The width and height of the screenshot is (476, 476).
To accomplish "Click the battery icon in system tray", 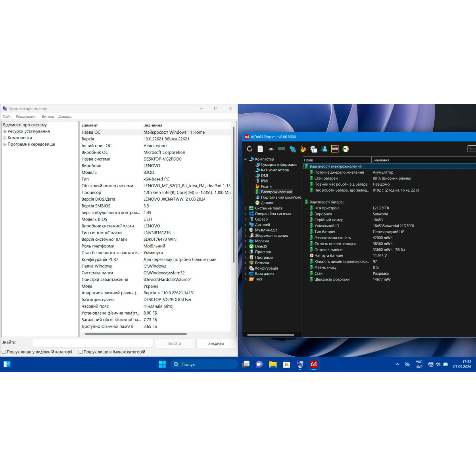I will (x=446, y=364).
